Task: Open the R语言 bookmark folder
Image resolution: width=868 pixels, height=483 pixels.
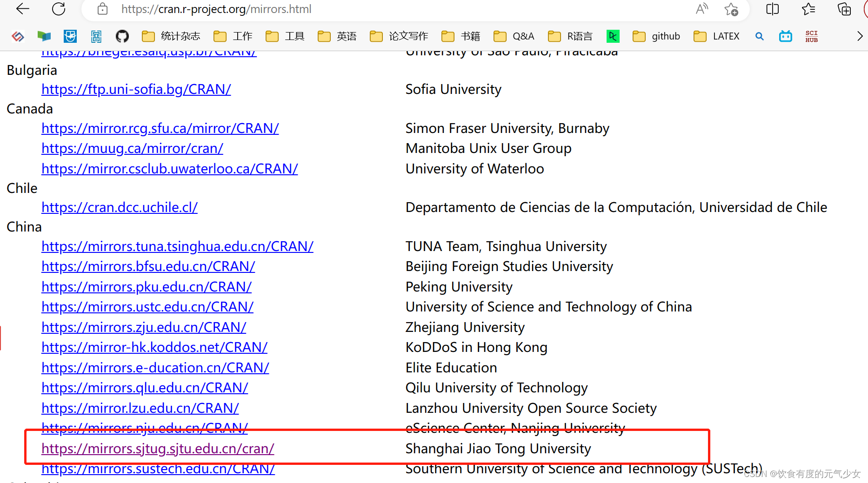Action: tap(570, 36)
